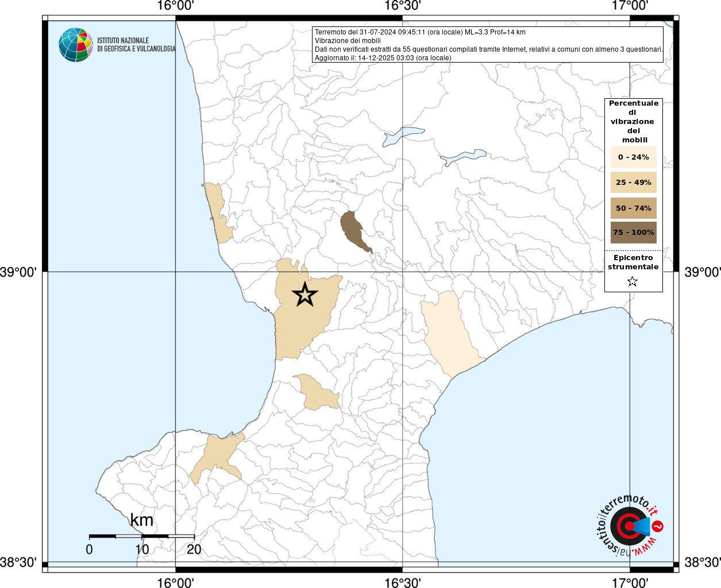The width and height of the screenshot is (721, 588).
Task: Click the top 16°30' longitude label
Action: (x=403, y=6)
